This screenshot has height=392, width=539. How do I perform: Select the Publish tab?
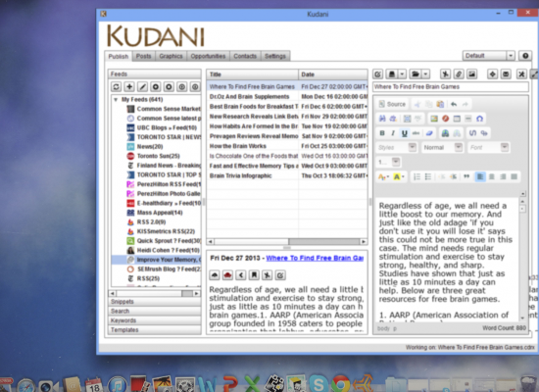coord(119,57)
